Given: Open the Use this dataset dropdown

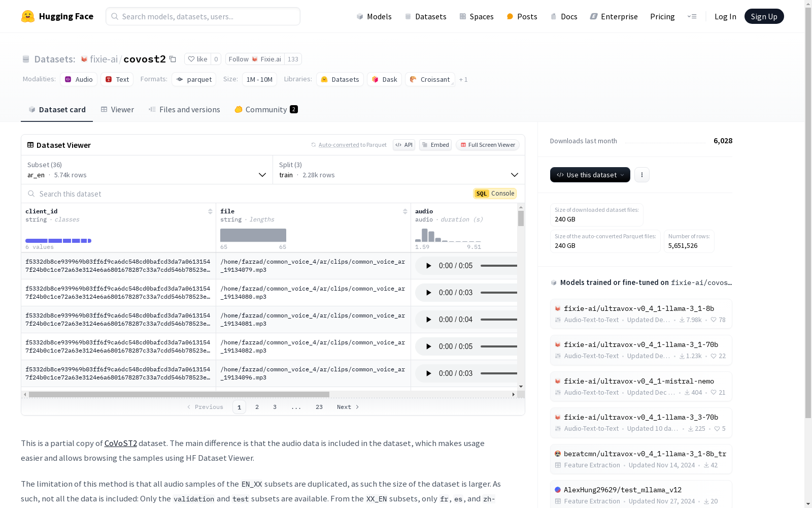Looking at the screenshot, I should tap(590, 175).
